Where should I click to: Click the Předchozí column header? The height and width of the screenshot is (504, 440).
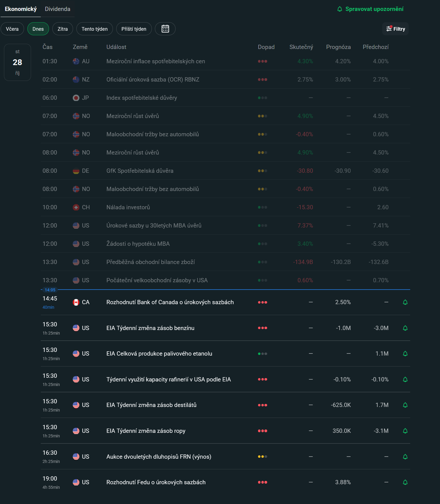375,47
